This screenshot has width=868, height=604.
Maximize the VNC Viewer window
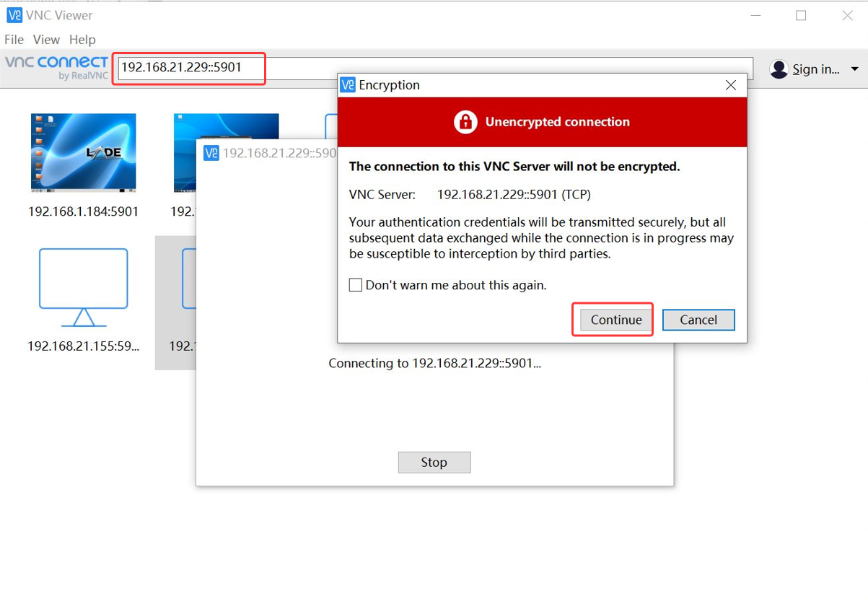pyautogui.click(x=801, y=15)
